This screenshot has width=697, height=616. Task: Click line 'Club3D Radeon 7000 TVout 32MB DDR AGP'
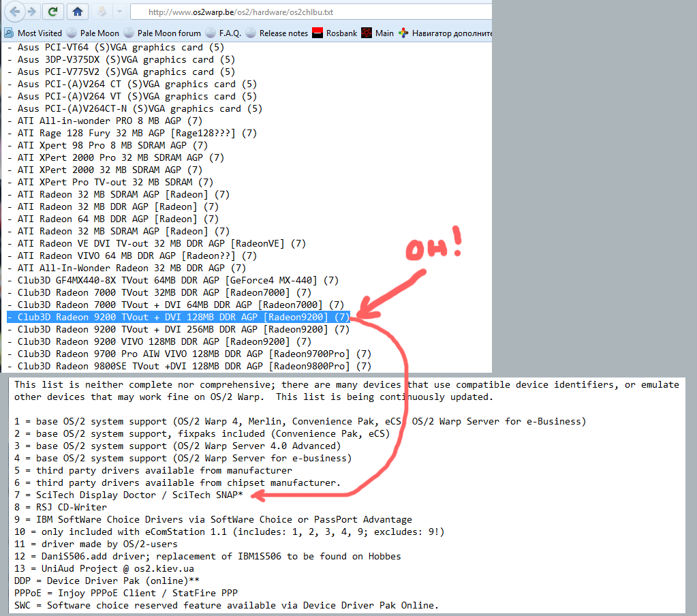(159, 293)
